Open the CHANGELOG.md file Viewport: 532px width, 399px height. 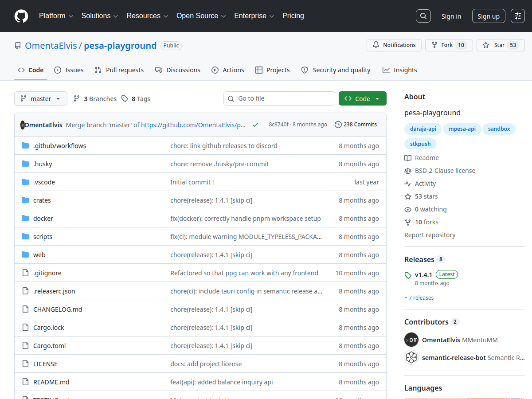[x=58, y=309]
